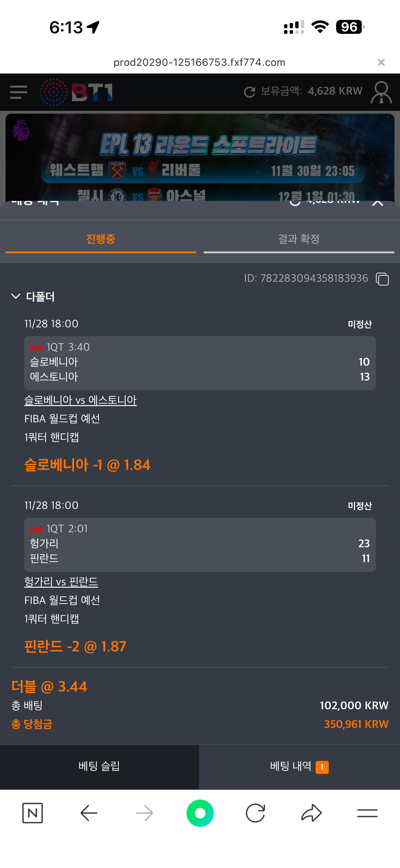Close the browser page with X
This screenshot has width=400, height=868.
(381, 62)
